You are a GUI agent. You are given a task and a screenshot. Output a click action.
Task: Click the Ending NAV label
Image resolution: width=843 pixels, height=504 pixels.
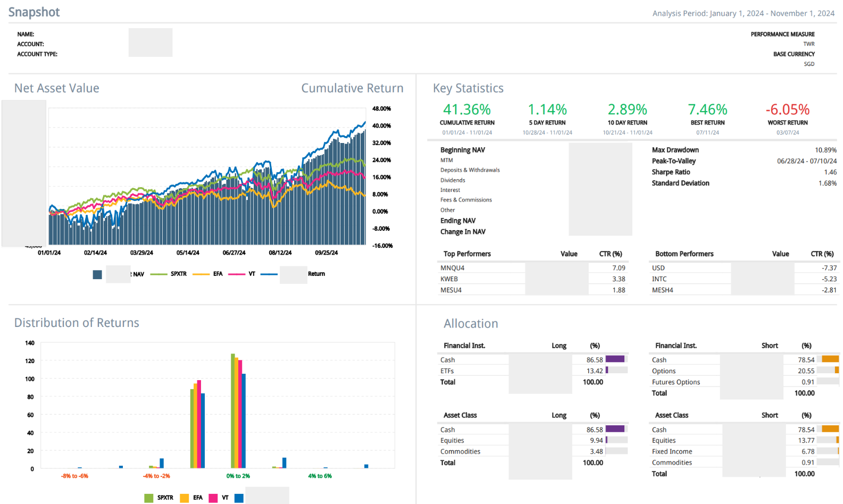pos(458,221)
